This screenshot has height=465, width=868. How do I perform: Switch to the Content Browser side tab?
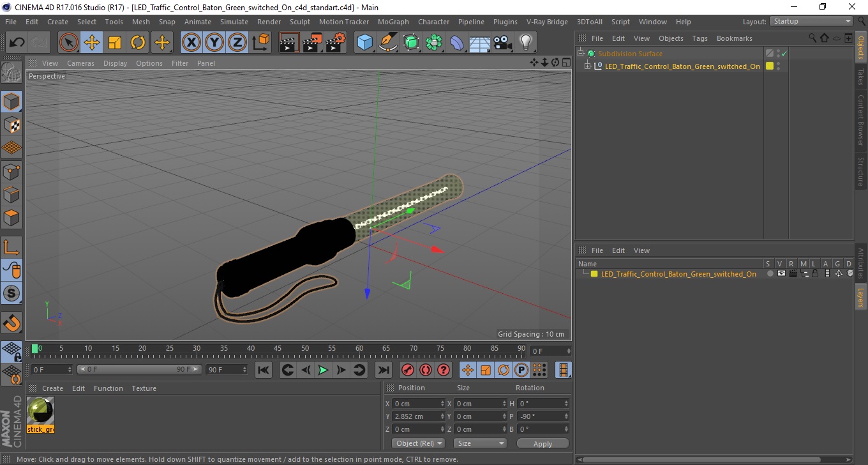(x=861, y=120)
